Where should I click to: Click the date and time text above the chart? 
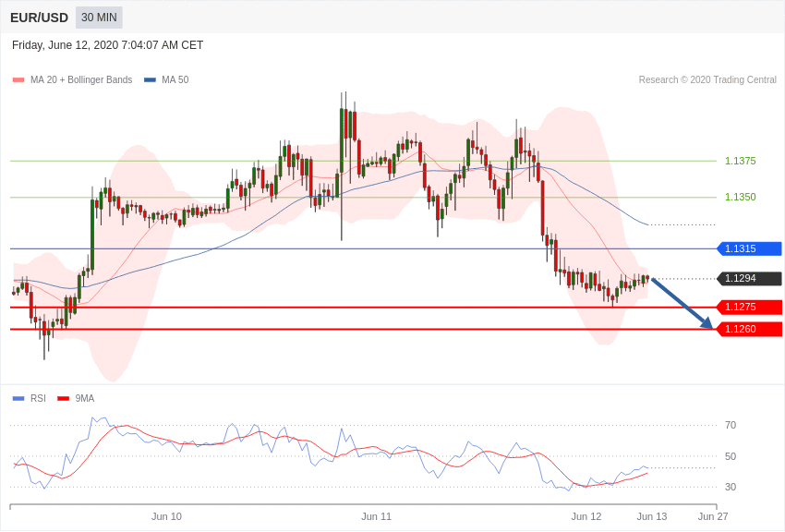click(x=108, y=45)
